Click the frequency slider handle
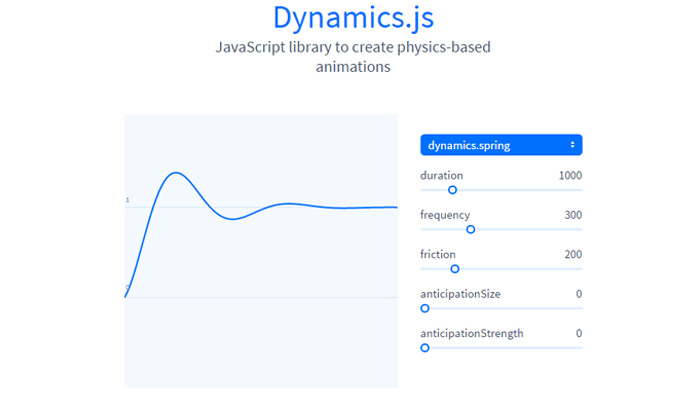The image size is (700, 400). (x=471, y=229)
